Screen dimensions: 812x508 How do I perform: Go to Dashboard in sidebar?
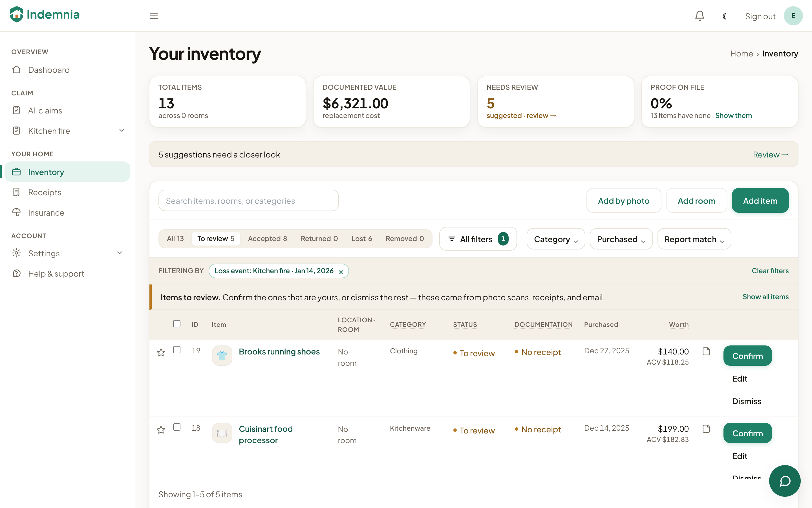pos(67,70)
